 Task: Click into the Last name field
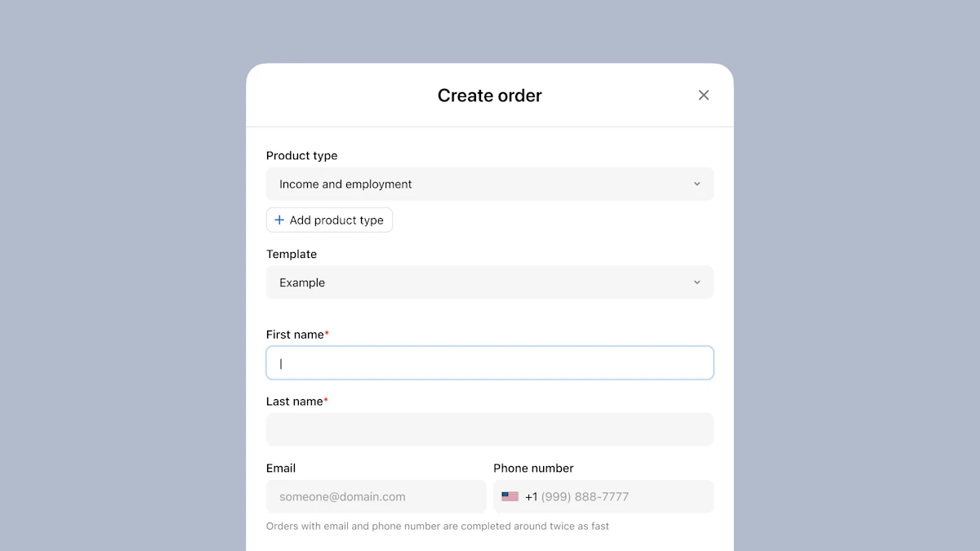[x=490, y=429]
